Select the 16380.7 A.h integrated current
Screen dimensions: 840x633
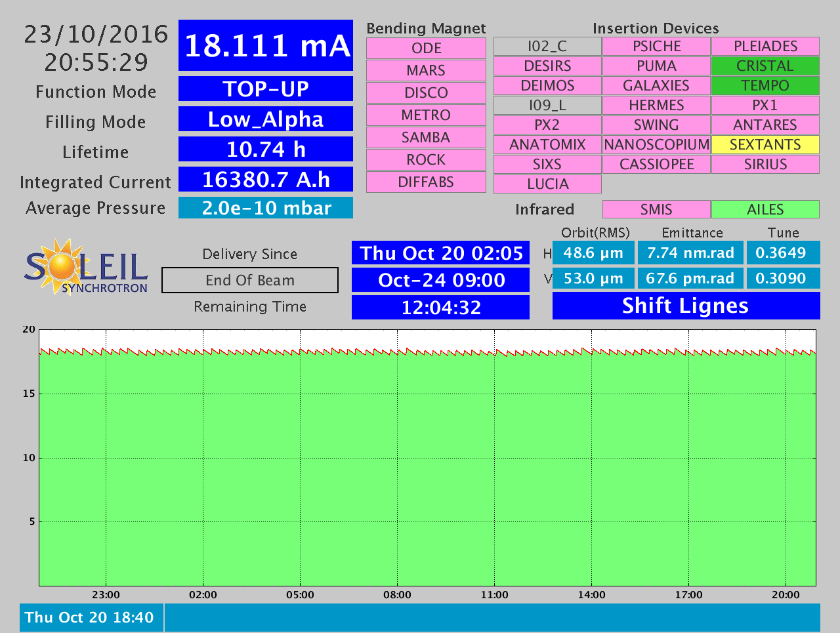[x=266, y=179]
